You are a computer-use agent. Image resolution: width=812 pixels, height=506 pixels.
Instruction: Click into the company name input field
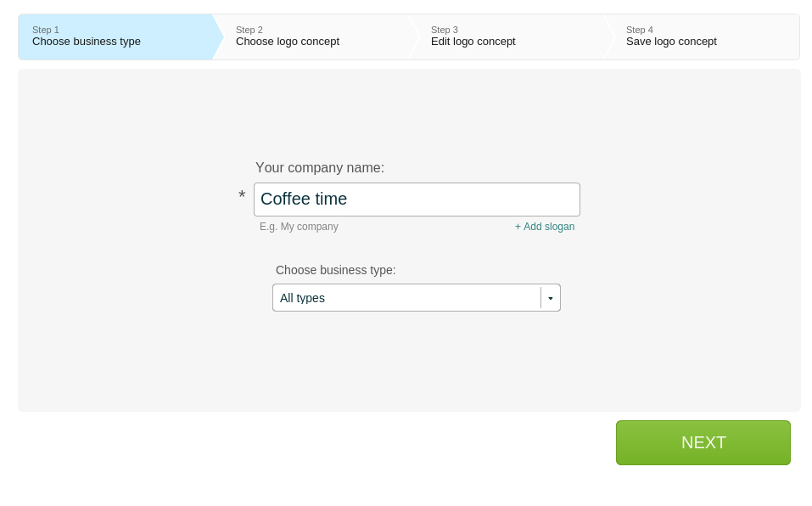[417, 200]
